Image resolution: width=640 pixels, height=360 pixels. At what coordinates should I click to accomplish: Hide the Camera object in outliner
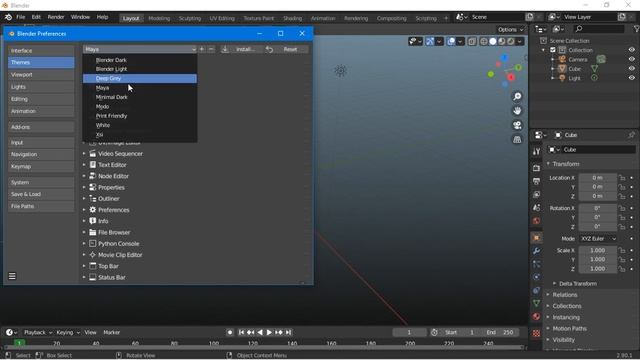[631, 59]
